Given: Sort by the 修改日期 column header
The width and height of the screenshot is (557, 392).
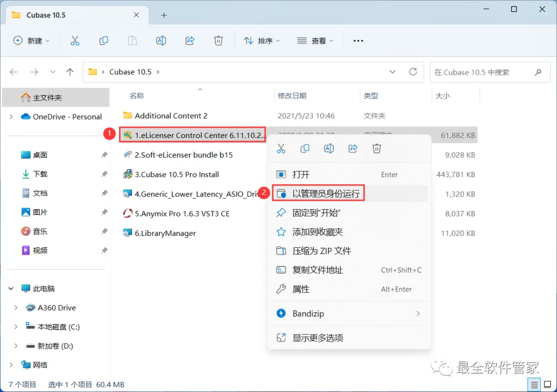Looking at the screenshot, I should [x=292, y=96].
